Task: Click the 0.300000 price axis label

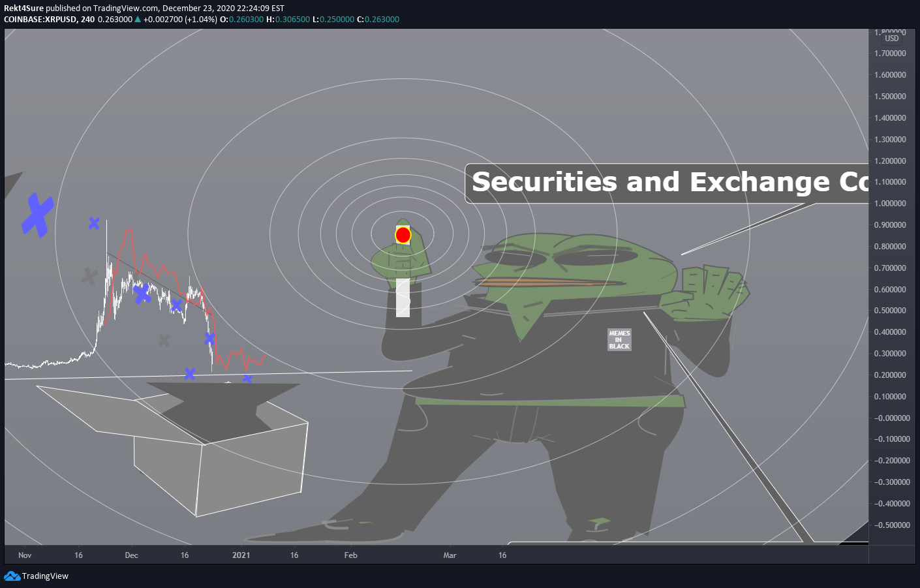Action: tap(890, 354)
